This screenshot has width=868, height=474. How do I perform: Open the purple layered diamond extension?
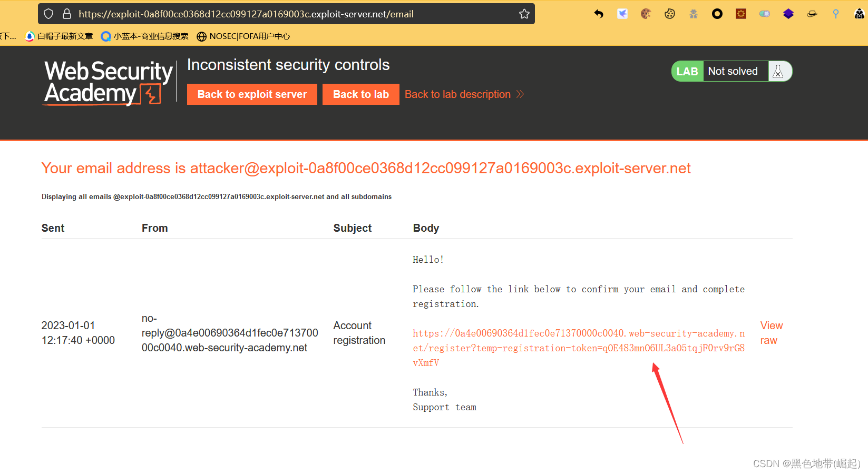[788, 14]
